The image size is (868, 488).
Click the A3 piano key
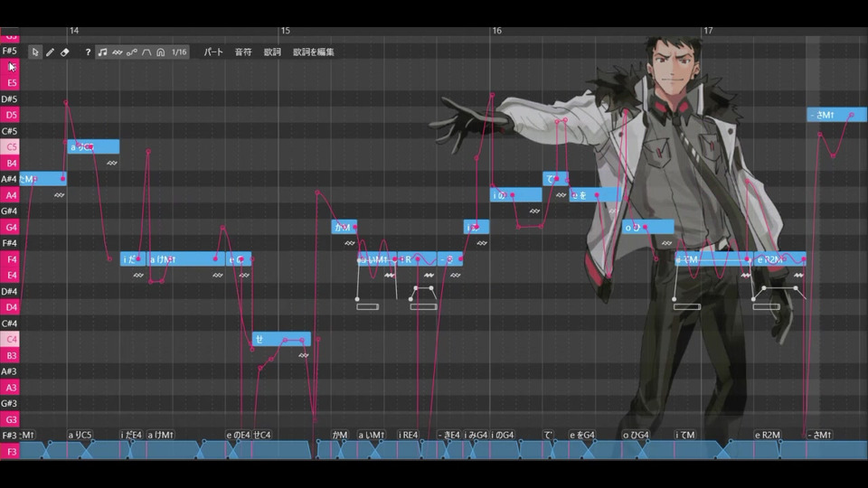click(10, 388)
